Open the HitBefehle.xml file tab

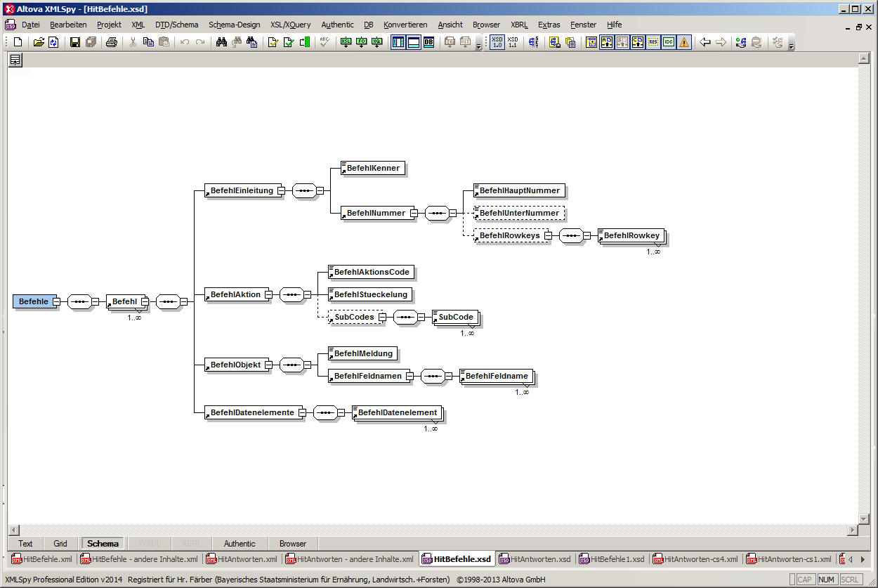pos(42,559)
